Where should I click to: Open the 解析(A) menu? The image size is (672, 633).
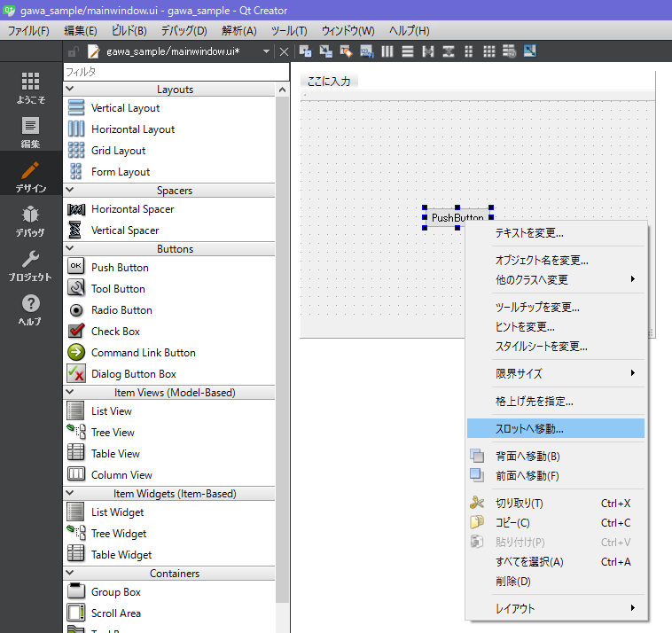coord(238,31)
